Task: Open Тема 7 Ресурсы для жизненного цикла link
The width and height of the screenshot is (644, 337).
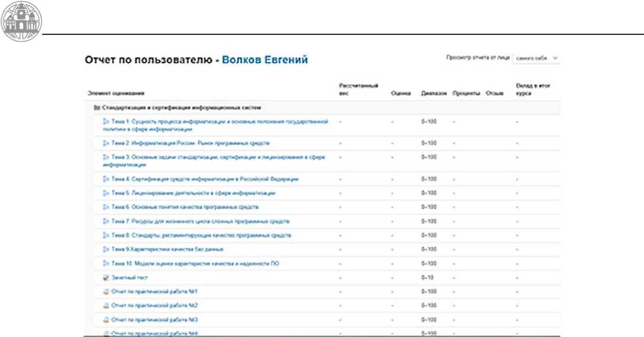Action: tap(201, 221)
